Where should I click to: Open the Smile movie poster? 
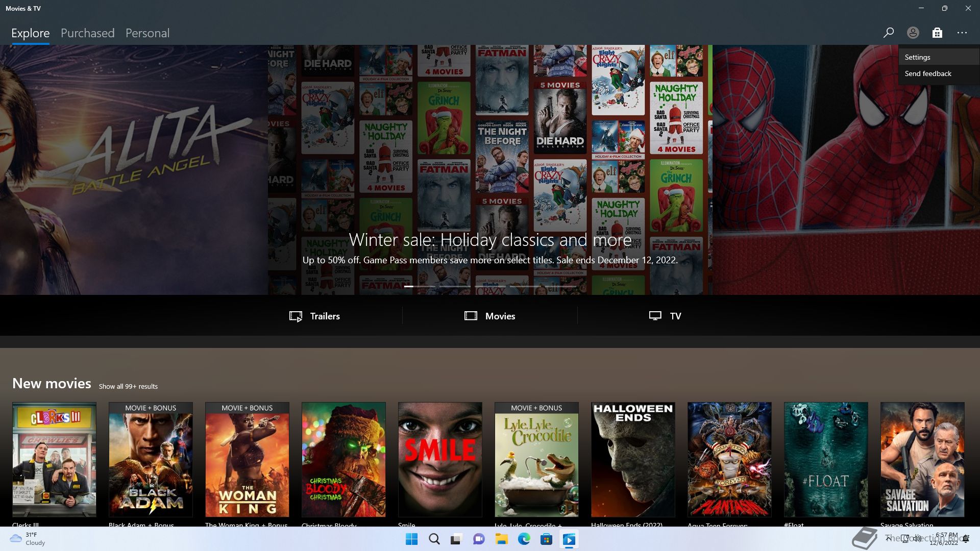click(440, 460)
